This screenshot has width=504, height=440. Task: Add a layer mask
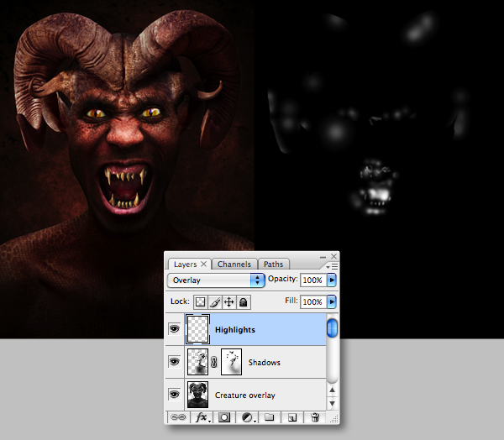(224, 417)
